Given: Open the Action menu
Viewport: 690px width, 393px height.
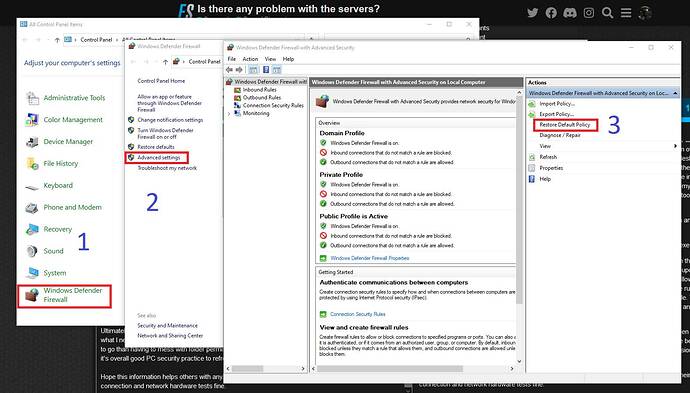Looking at the screenshot, I should click(x=250, y=59).
